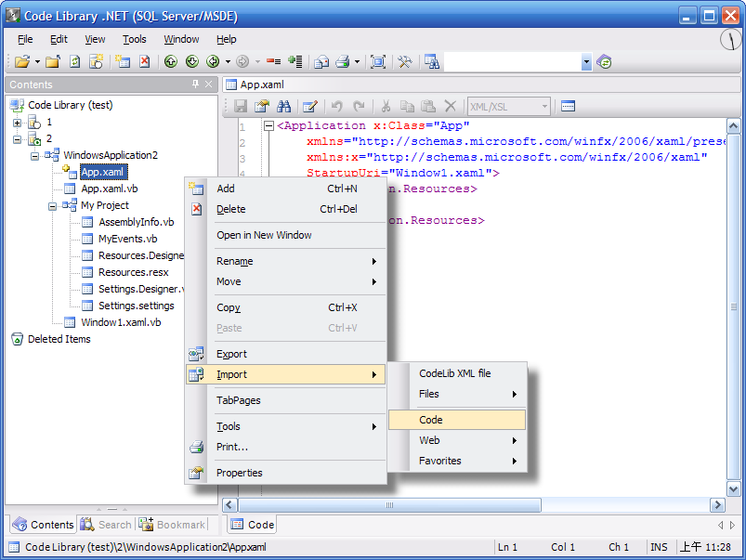Click the red minus collapse-all icon
This screenshot has width=746, height=560.
point(273,62)
